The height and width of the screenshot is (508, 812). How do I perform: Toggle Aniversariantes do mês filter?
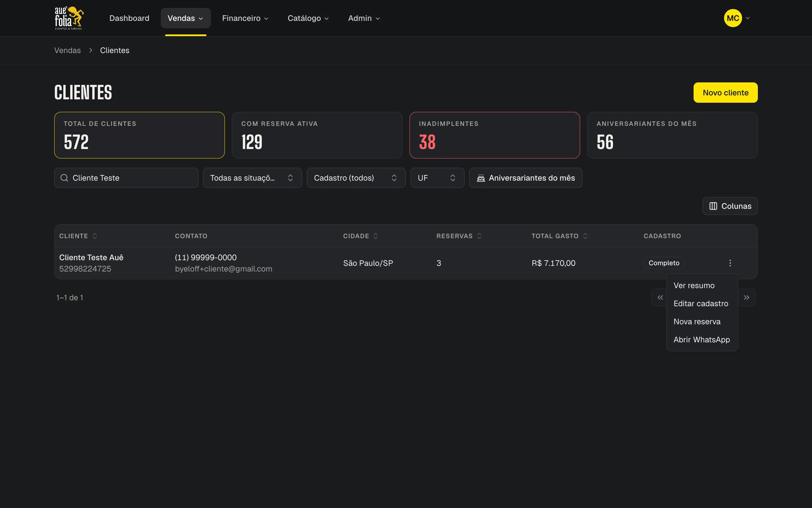(526, 178)
